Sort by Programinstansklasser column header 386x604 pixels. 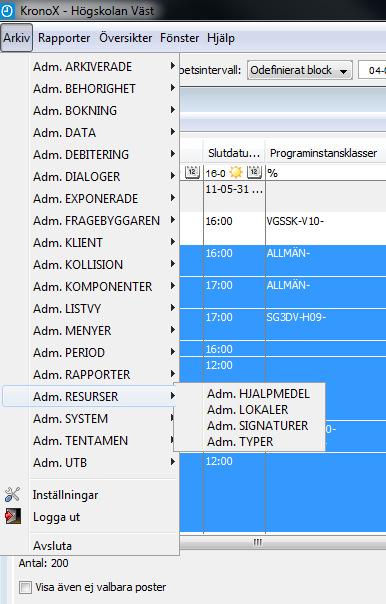[326, 153]
